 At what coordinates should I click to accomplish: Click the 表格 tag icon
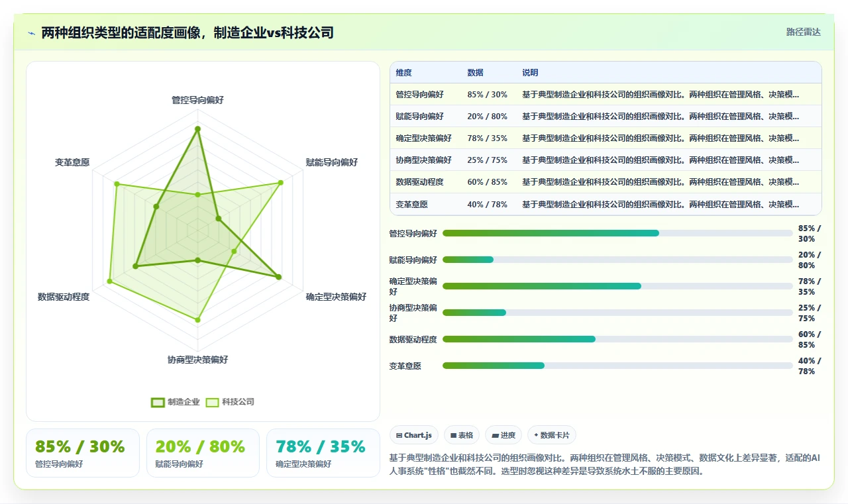coord(453,435)
